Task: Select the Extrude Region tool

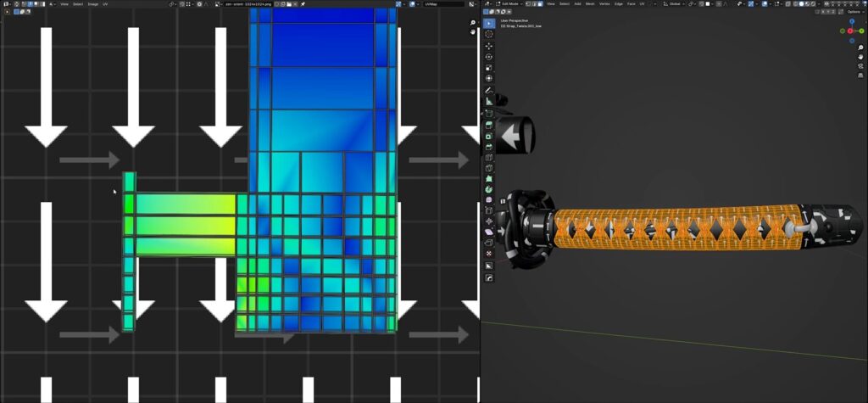Action: (489, 126)
